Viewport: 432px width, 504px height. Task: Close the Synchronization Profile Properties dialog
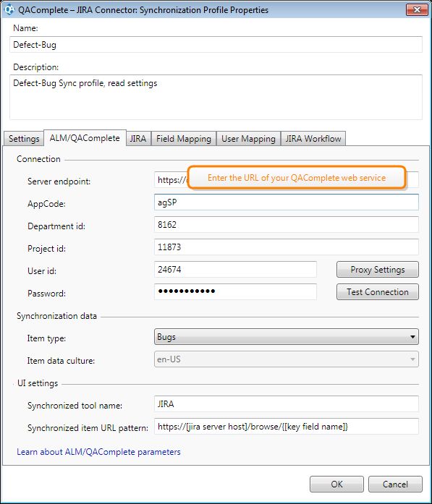coord(417,9)
